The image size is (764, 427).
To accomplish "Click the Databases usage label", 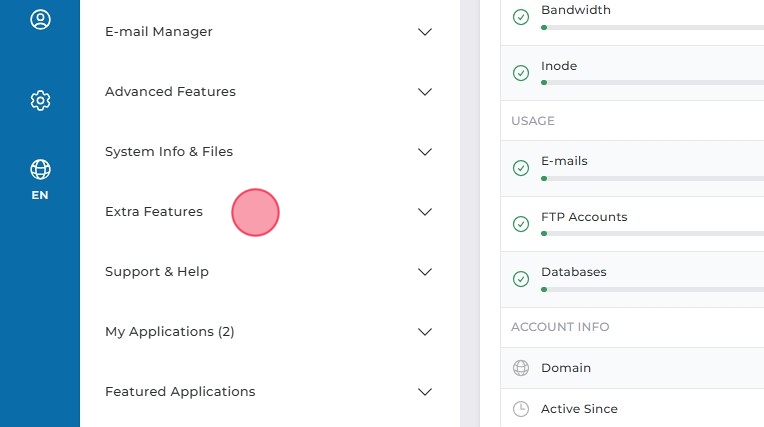I will point(573,272).
